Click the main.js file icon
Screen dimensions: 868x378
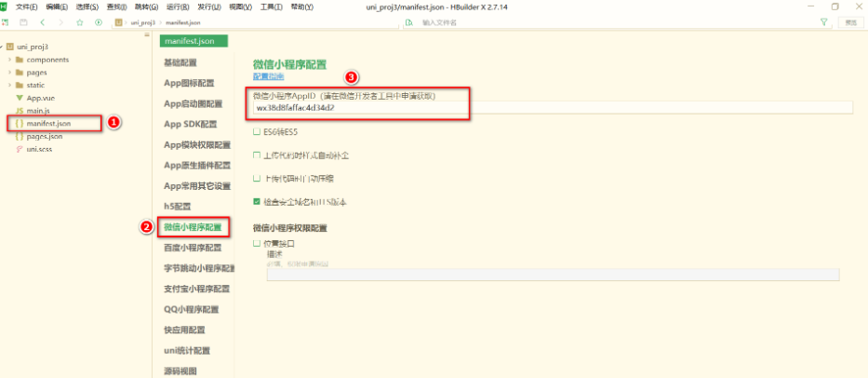[x=20, y=111]
